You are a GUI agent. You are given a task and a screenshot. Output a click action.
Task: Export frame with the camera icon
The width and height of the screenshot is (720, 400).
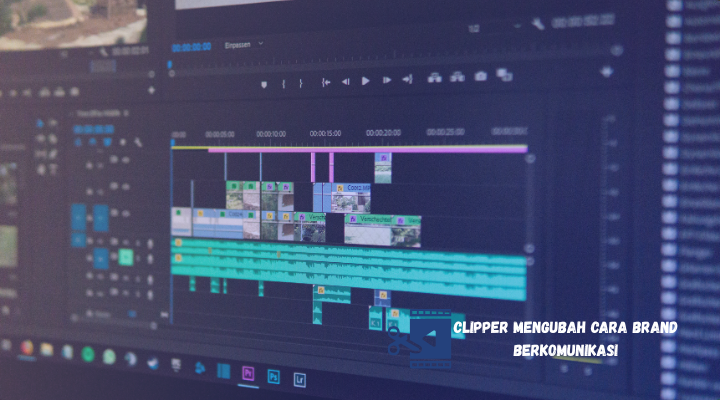click(x=480, y=76)
